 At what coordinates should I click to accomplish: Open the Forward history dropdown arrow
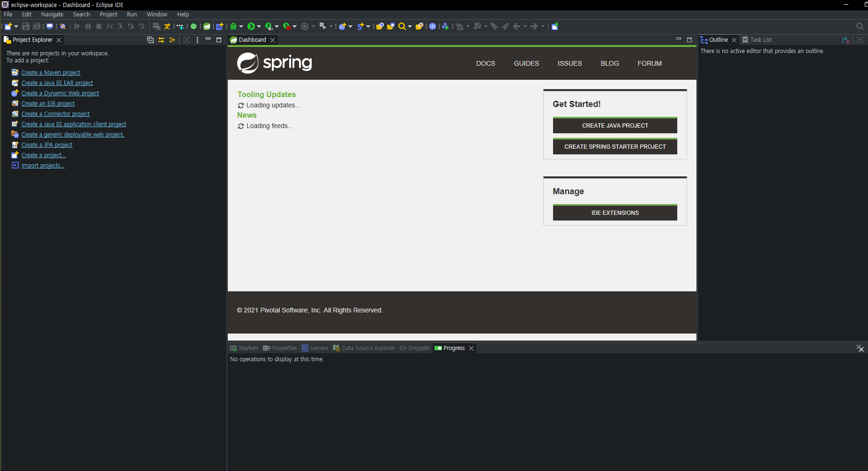[x=543, y=26]
